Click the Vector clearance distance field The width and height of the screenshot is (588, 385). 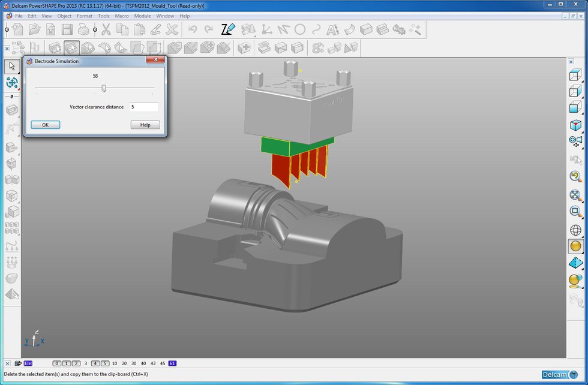tap(144, 107)
